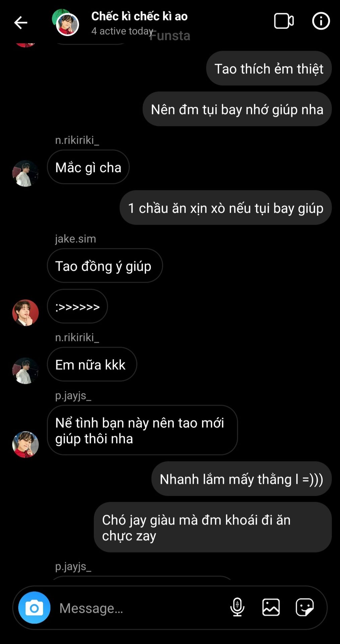Open the photo gallery picker icon

click(x=271, y=607)
